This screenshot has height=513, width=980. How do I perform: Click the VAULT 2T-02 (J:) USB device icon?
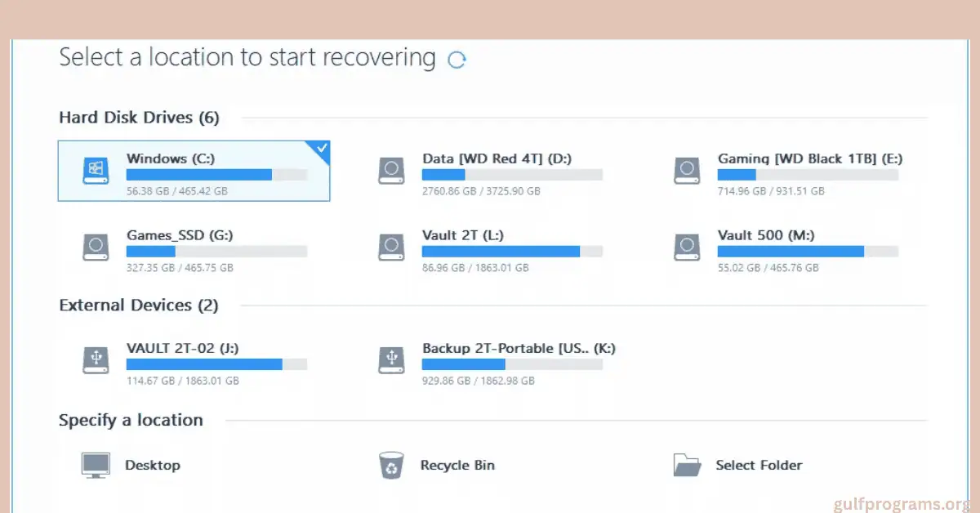[96, 359]
